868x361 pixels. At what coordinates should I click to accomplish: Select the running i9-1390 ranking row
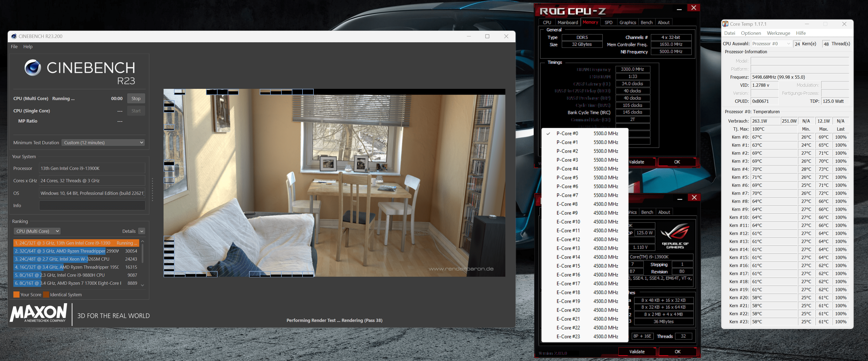76,242
